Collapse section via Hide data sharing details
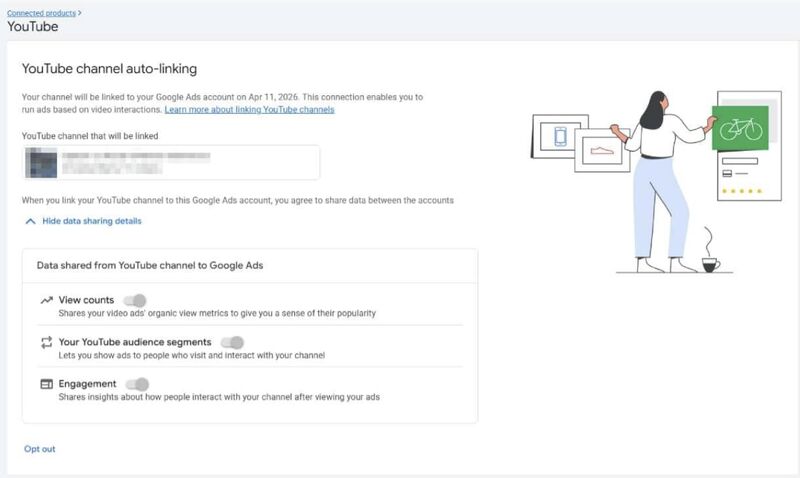800x478 pixels. (x=92, y=221)
